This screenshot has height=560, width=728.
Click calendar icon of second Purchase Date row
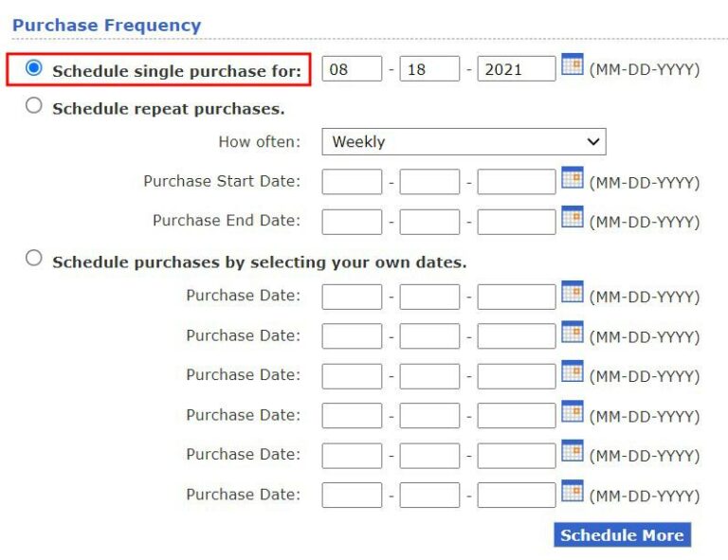[572, 332]
